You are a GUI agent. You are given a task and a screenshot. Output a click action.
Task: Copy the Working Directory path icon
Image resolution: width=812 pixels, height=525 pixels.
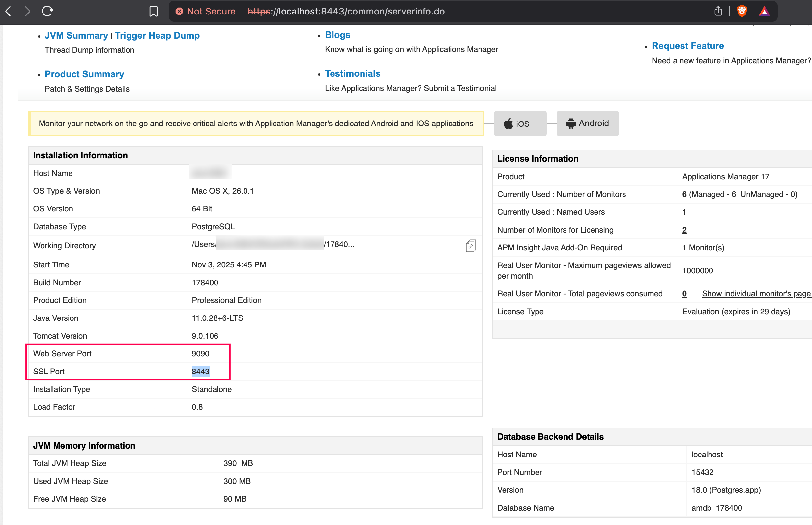(x=471, y=245)
